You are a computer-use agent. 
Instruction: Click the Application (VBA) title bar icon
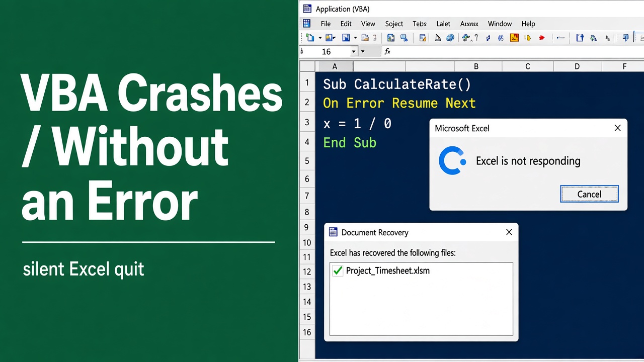(x=307, y=9)
